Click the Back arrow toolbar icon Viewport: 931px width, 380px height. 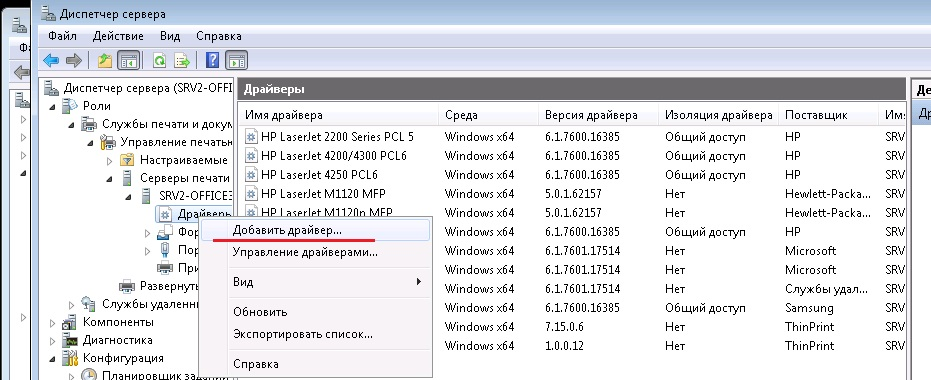click(x=51, y=60)
